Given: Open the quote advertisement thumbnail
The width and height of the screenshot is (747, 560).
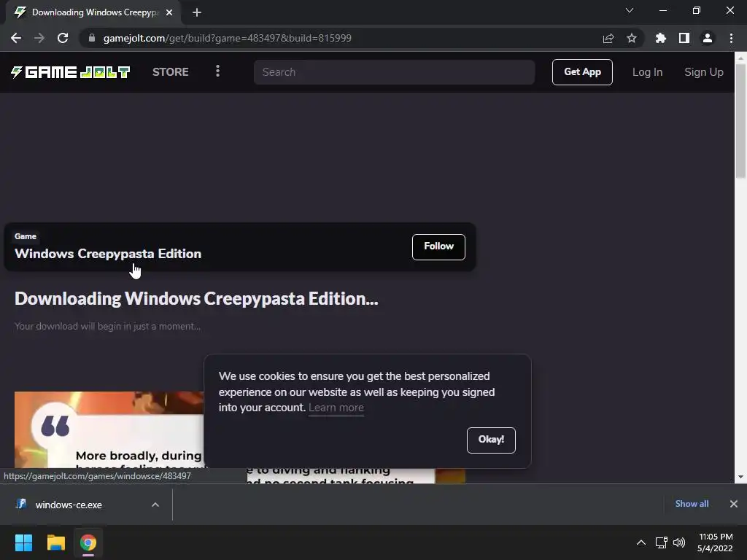Looking at the screenshot, I should click(109, 429).
